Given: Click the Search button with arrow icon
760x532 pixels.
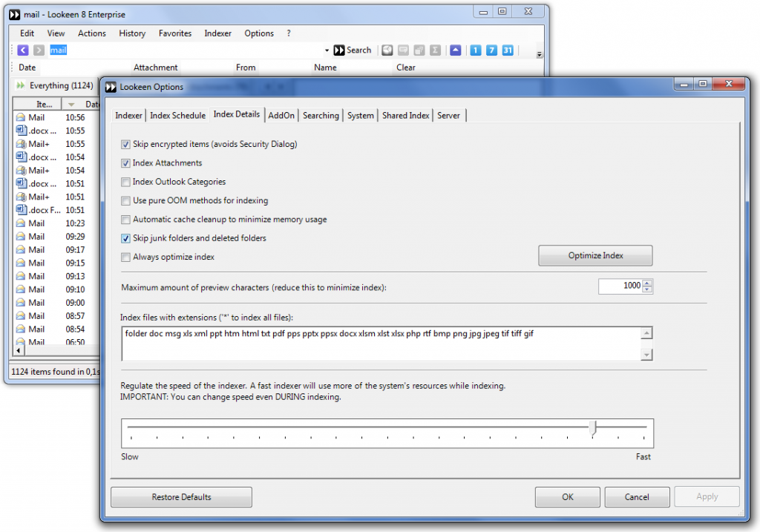Looking at the screenshot, I should [352, 50].
